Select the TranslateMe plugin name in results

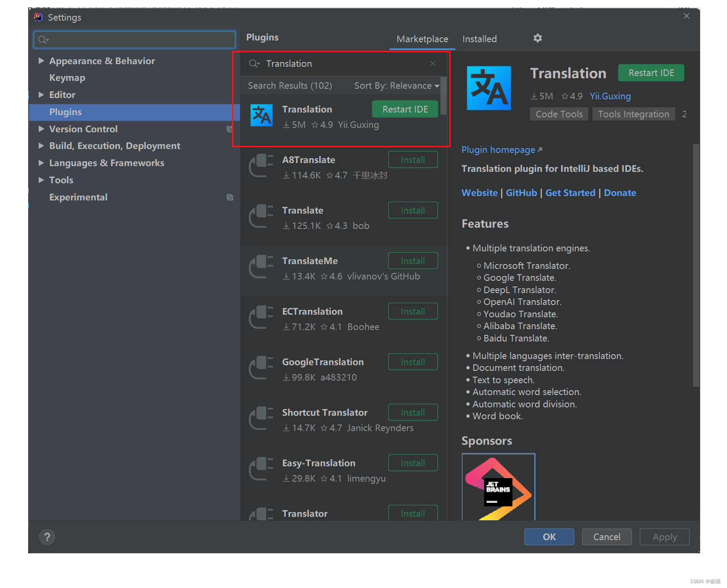tap(310, 261)
